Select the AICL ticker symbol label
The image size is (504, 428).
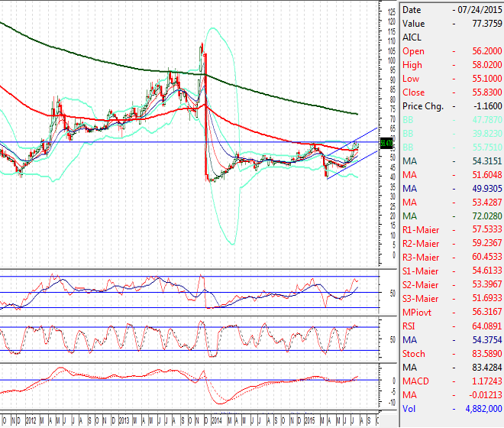[411, 37]
